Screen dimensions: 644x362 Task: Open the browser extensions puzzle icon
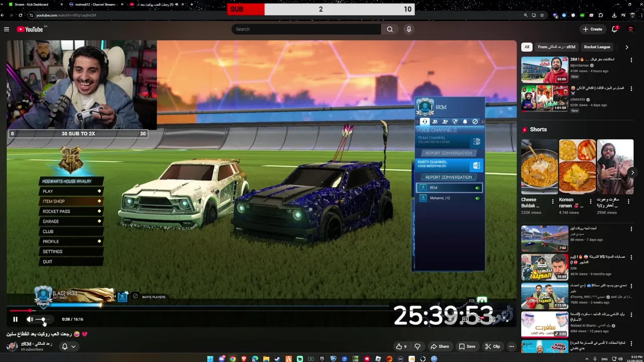coord(600,15)
